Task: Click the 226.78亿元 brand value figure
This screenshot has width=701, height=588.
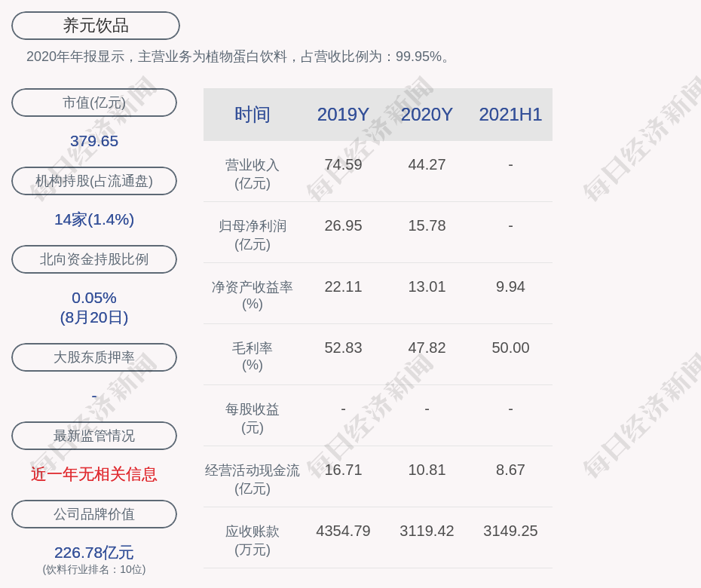Action: (94, 553)
